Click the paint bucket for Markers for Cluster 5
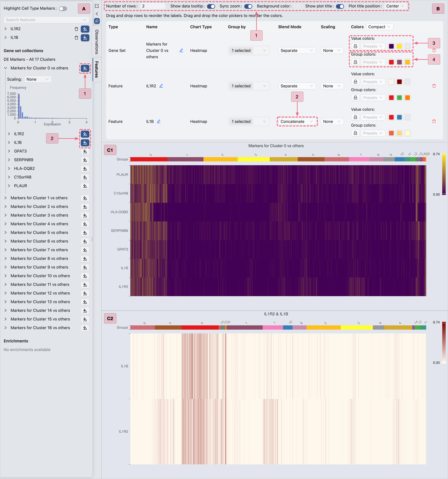448x479 pixels. pos(85,233)
